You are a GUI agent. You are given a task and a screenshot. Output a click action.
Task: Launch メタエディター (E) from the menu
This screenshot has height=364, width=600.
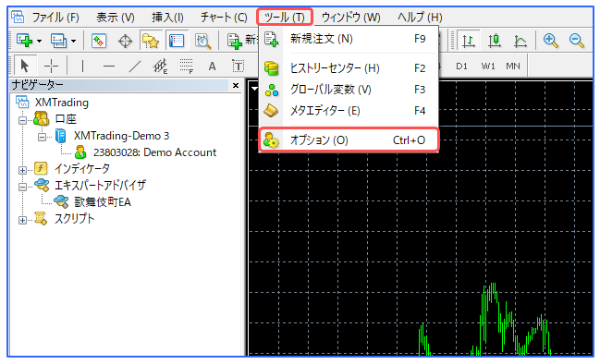[349, 111]
